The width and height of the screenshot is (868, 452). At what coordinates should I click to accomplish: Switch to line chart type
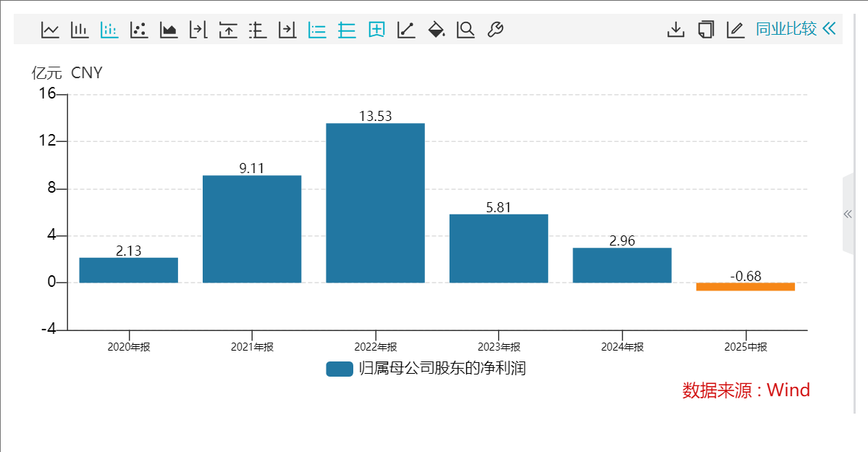tap(50, 30)
